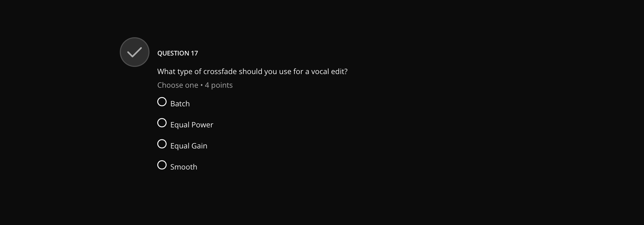Screen dimensions: 644x225
Task: Click the Equal Power answer label
Action: (191, 125)
